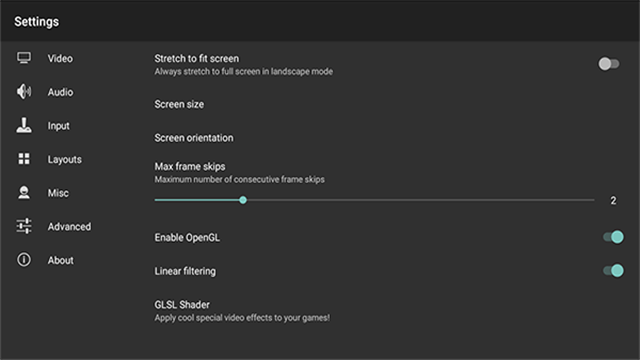Click the About info icon

point(24,260)
